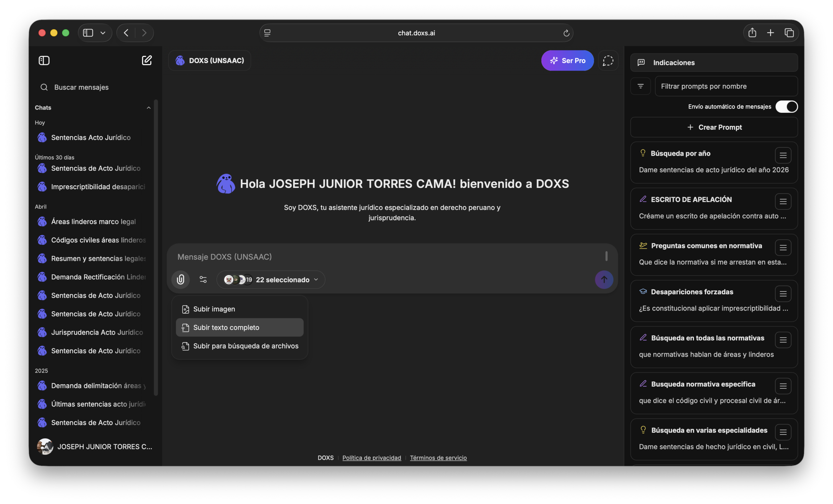The image size is (833, 504).
Task: Focus the Filtrar prompts por nombre field
Action: [726, 86]
